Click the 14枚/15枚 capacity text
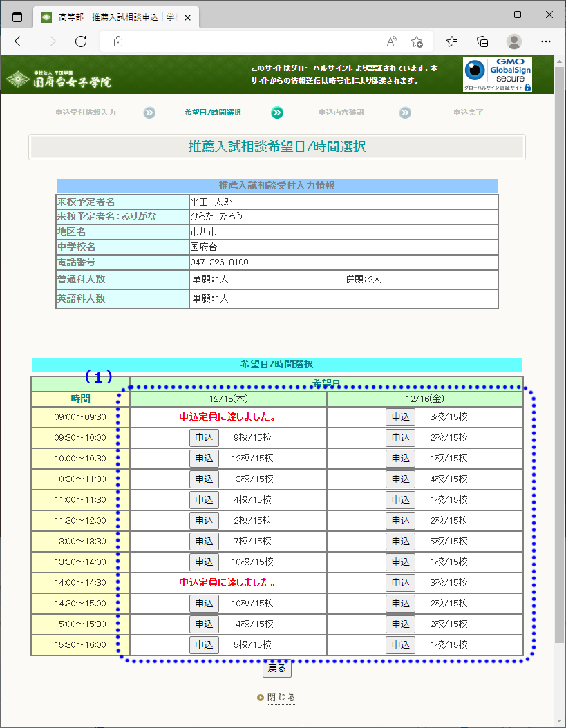Screen dimensions: 566x728 click(252, 624)
